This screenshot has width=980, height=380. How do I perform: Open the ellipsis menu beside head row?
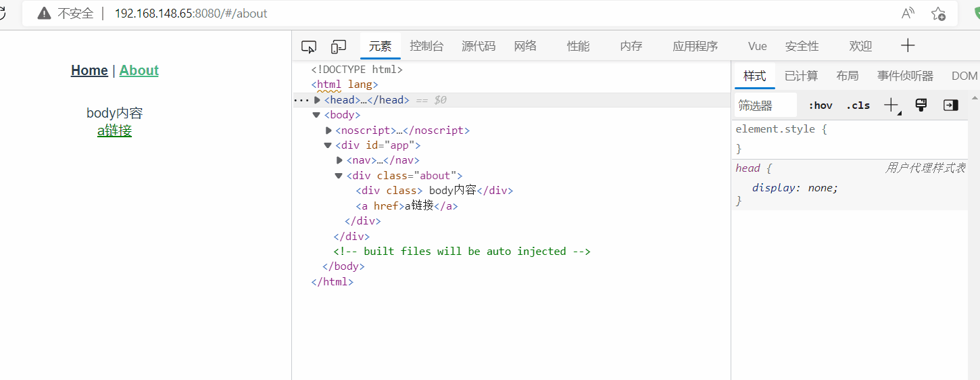point(301,100)
